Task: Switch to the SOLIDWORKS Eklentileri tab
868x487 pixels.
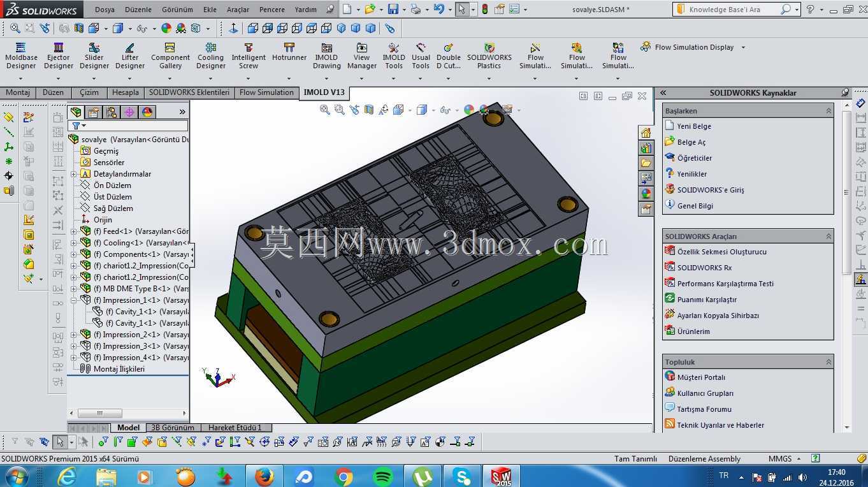Action: point(189,92)
